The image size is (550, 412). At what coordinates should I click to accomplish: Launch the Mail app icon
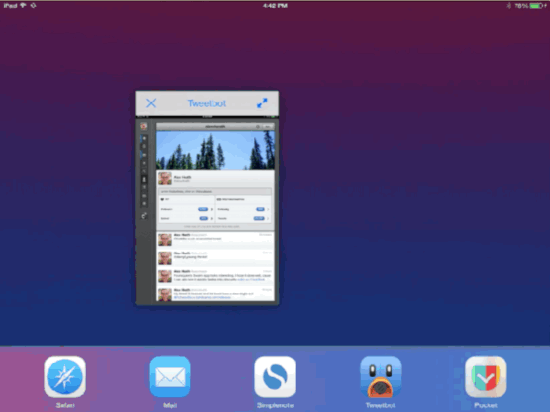pos(170,377)
